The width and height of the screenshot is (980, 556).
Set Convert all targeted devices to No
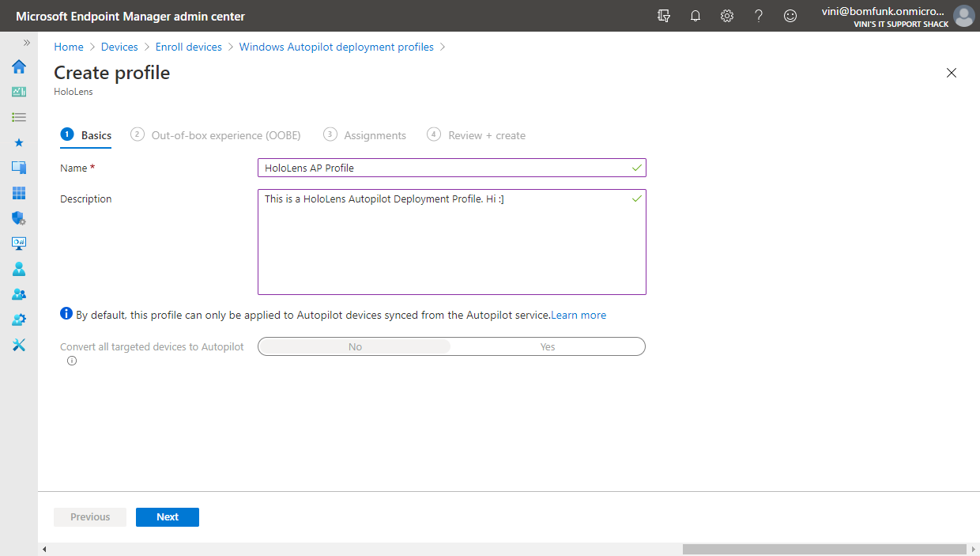click(355, 346)
